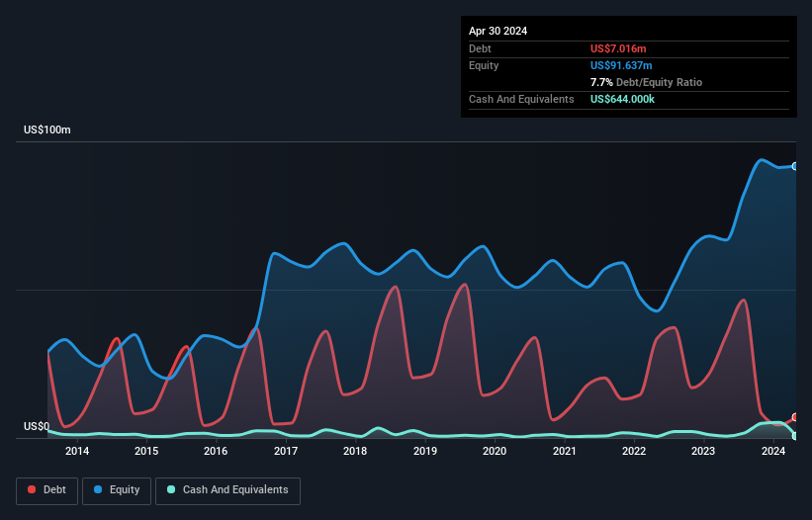Toggle the Debt series legend button

pyautogui.click(x=47, y=490)
